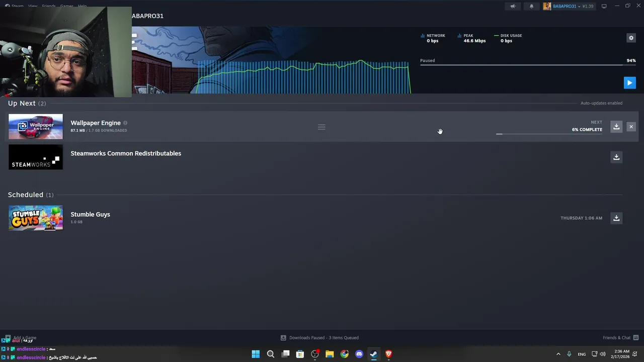Viewport: 644px width, 362px height.
Task: Open the Help menu
Action: coord(82,6)
